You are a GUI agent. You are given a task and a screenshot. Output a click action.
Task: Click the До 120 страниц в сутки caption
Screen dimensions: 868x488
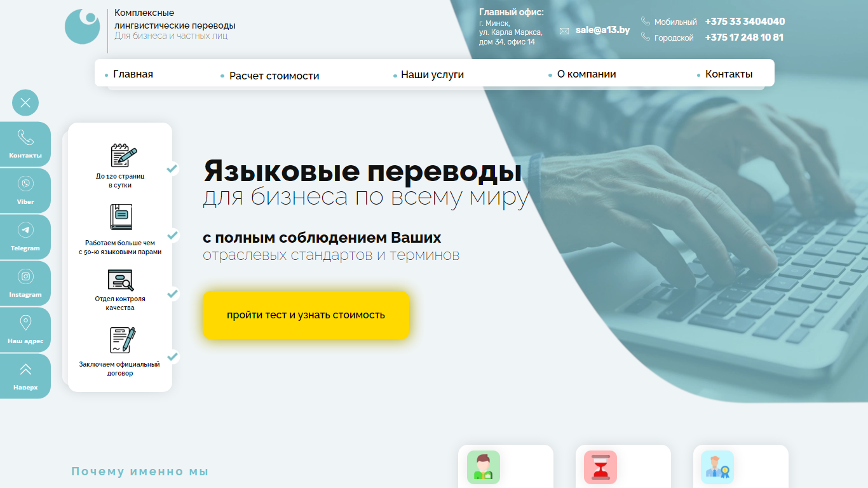(x=120, y=180)
